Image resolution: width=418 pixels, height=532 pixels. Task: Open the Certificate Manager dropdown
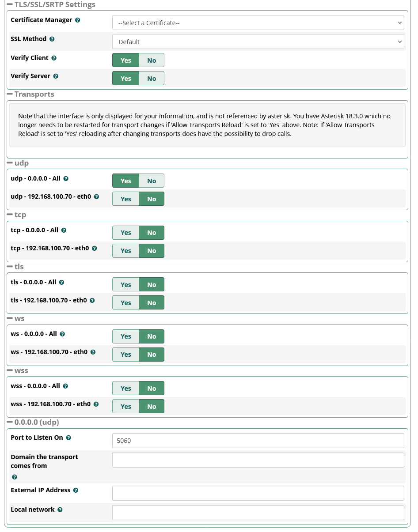[258, 23]
